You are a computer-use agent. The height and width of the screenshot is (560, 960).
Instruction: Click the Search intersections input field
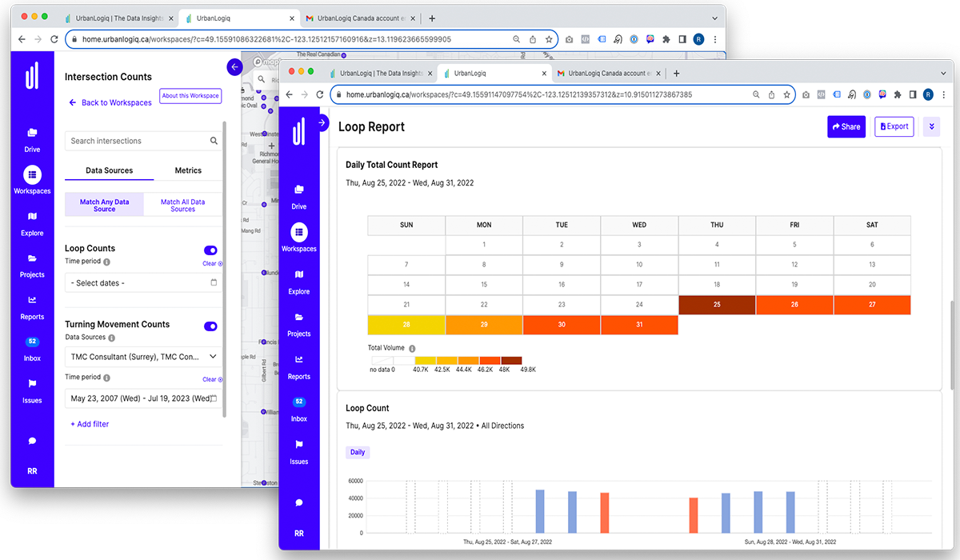(x=136, y=141)
